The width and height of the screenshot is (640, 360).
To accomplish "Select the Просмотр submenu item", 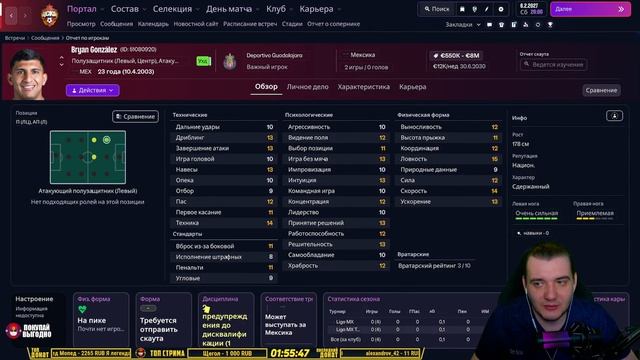I will pos(81,24).
